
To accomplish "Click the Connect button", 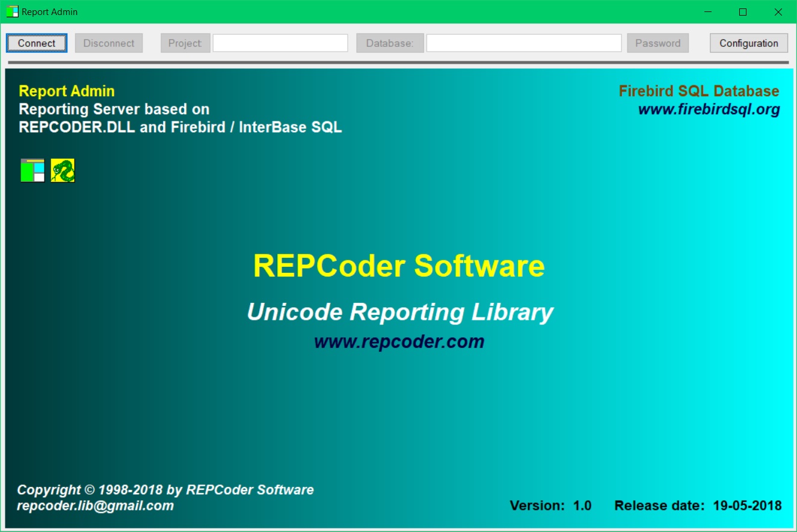I will tap(37, 43).
